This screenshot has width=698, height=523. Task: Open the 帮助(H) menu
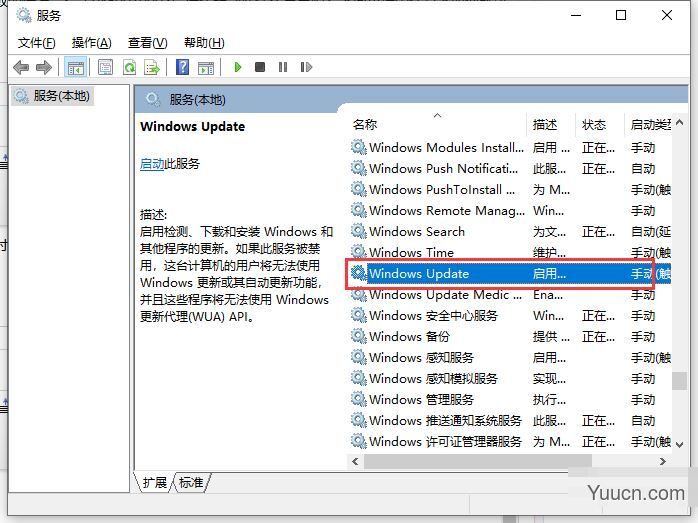pos(204,43)
